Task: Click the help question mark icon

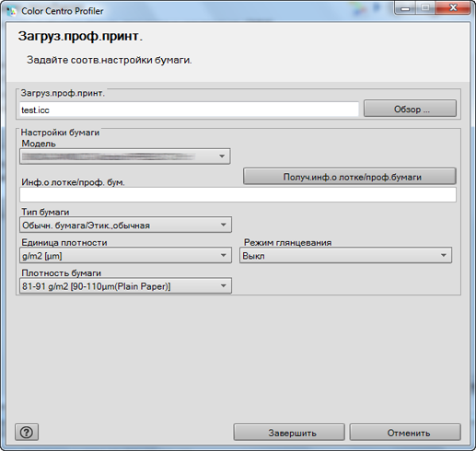Action: (x=27, y=432)
